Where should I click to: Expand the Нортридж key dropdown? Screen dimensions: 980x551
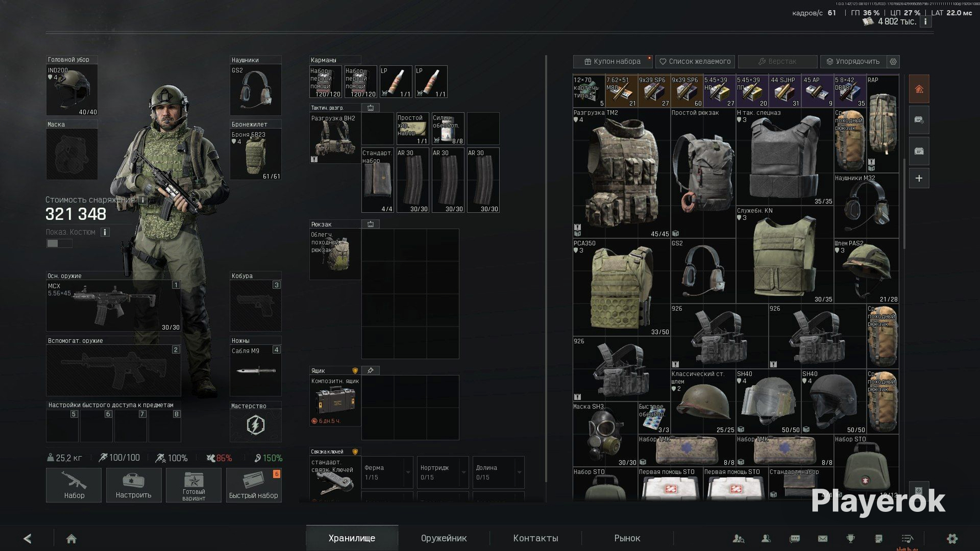[x=443, y=472]
